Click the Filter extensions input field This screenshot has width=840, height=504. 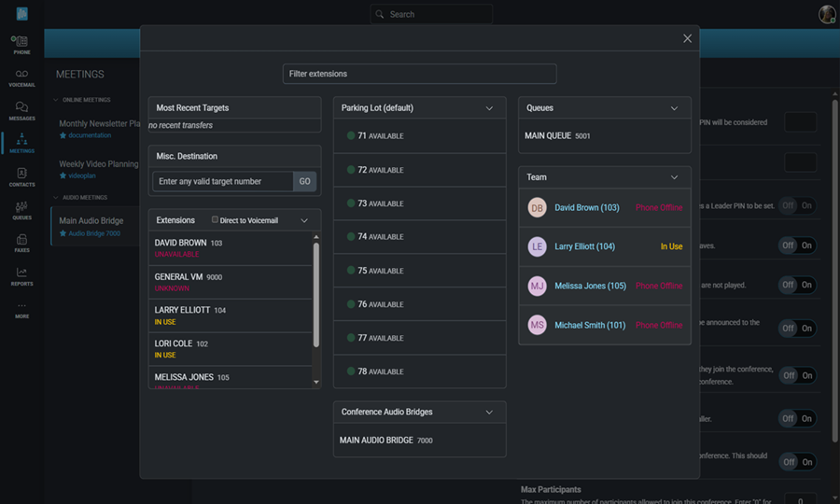419,74
